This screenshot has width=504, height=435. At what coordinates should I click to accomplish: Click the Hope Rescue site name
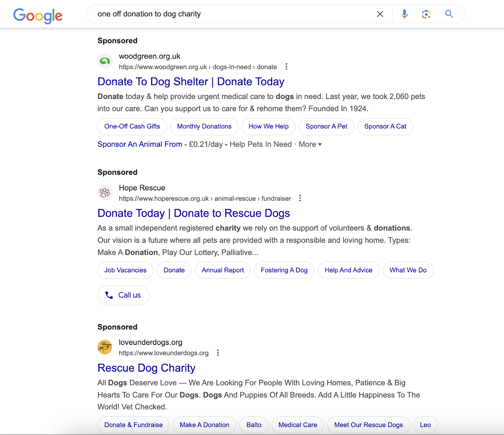click(142, 188)
